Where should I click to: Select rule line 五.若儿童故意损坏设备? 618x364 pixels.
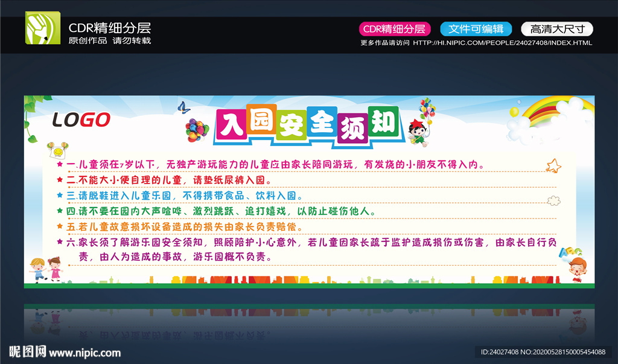point(185,227)
